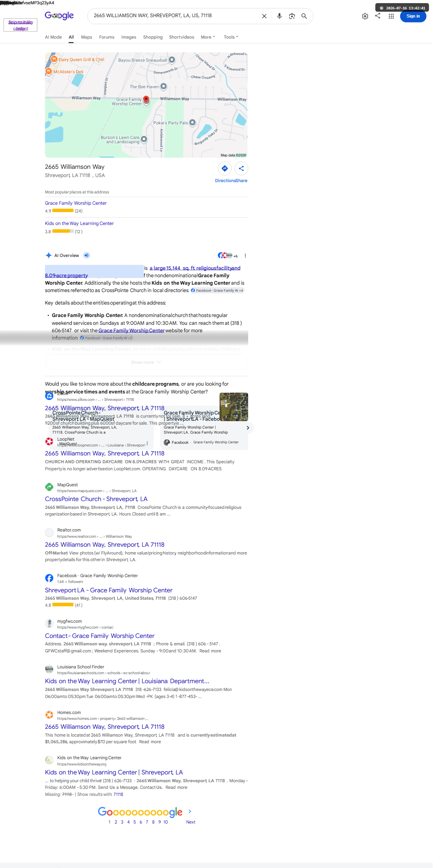Screen dimensions: 438x868
Task: Clear the search box text
Action: (264, 16)
